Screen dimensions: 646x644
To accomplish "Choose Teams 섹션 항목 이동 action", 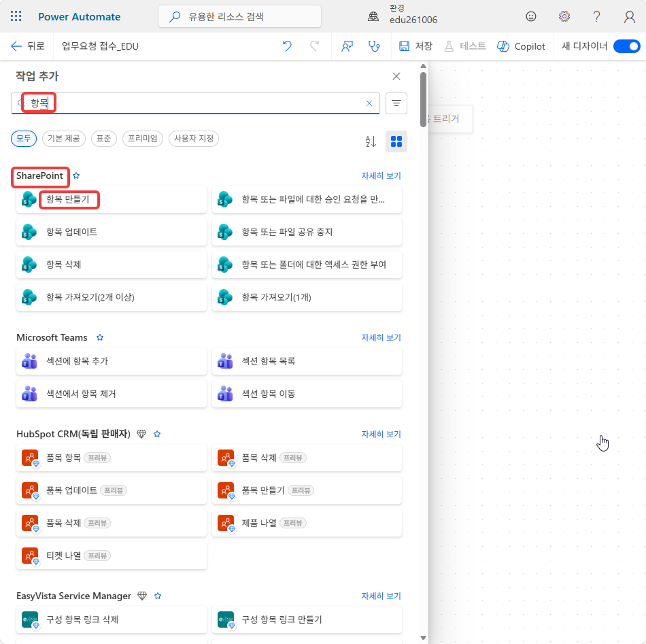I will (x=307, y=394).
